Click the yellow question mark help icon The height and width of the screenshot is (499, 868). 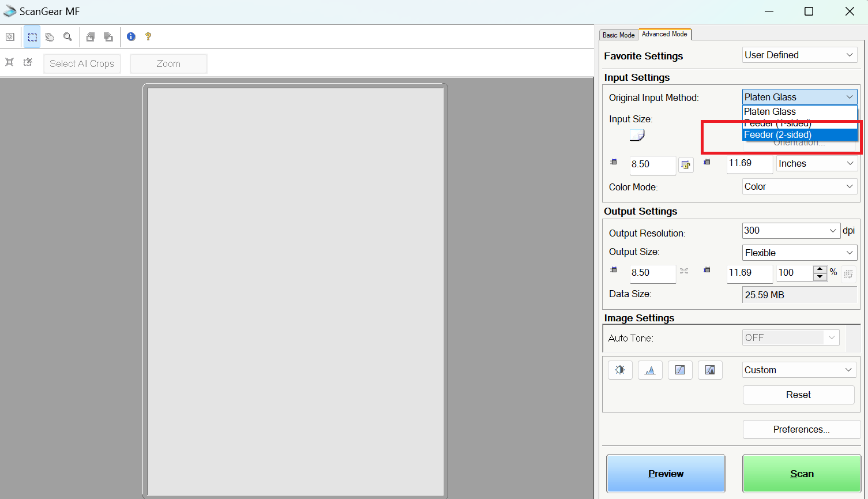pos(148,36)
